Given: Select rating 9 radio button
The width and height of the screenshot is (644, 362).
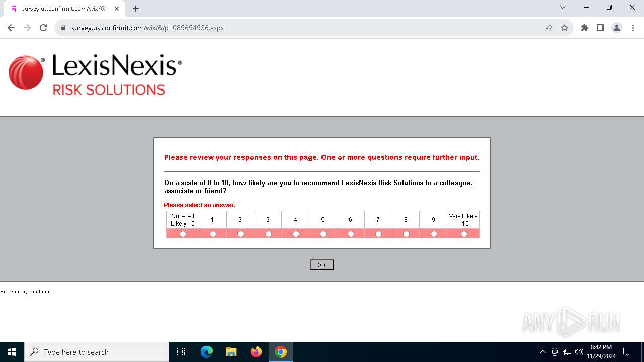Looking at the screenshot, I should coord(434,234).
